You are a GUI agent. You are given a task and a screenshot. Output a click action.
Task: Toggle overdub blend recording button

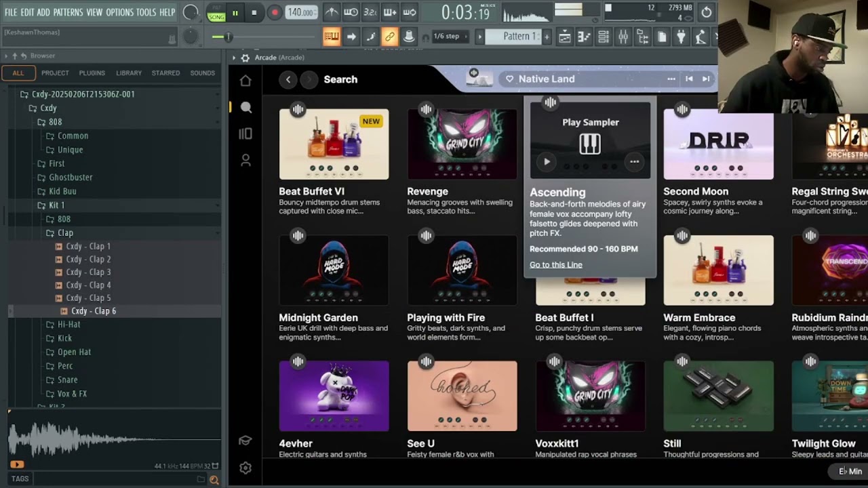[x=390, y=12]
